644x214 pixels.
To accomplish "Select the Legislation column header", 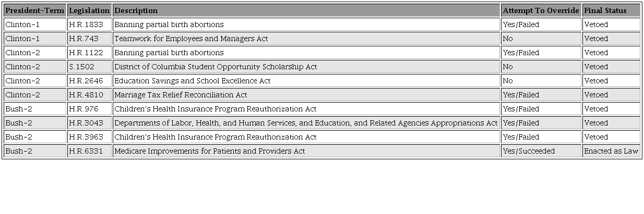I will [x=89, y=10].
